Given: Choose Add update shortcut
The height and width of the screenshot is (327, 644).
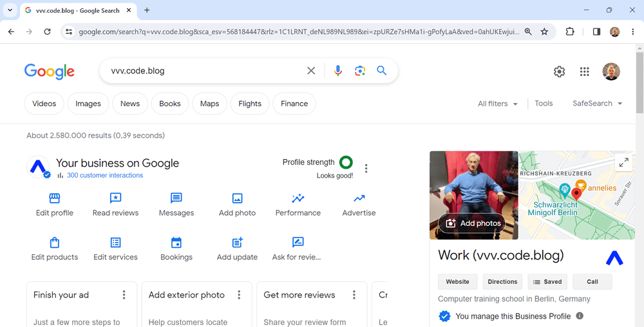Looking at the screenshot, I should (237, 248).
